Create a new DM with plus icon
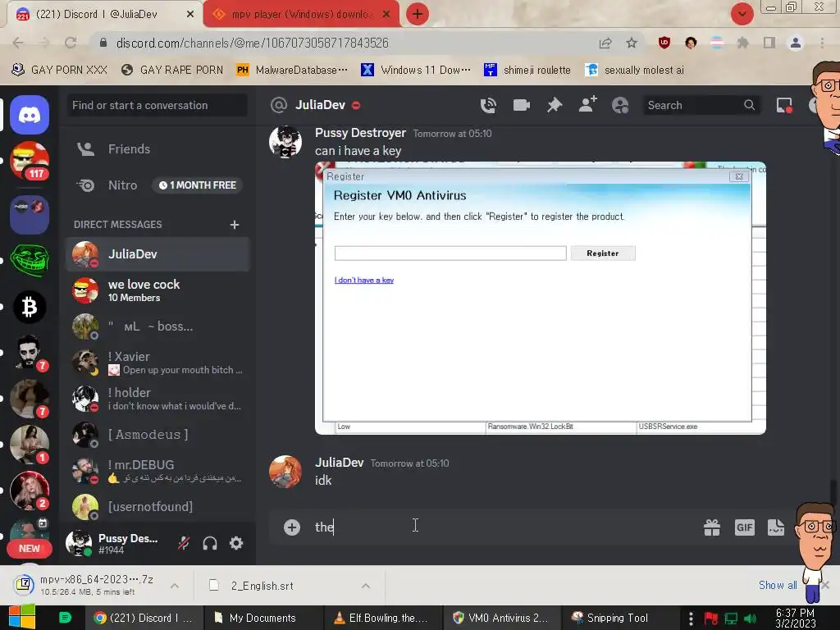Image resolution: width=840 pixels, height=630 pixels. click(234, 225)
